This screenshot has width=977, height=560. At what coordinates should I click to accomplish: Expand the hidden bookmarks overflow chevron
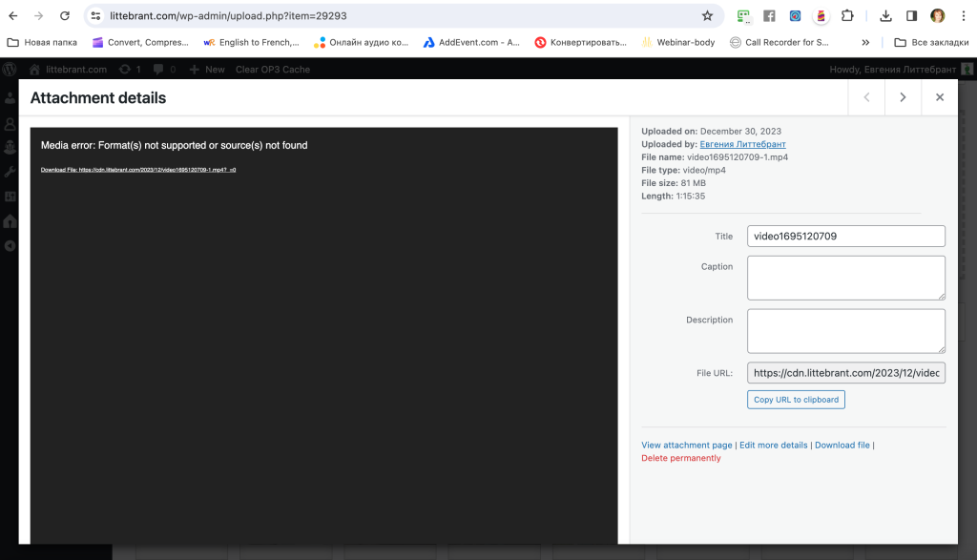click(865, 42)
